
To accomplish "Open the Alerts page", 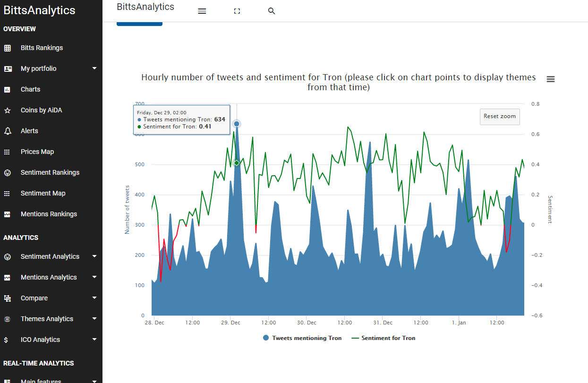I will 29,131.
